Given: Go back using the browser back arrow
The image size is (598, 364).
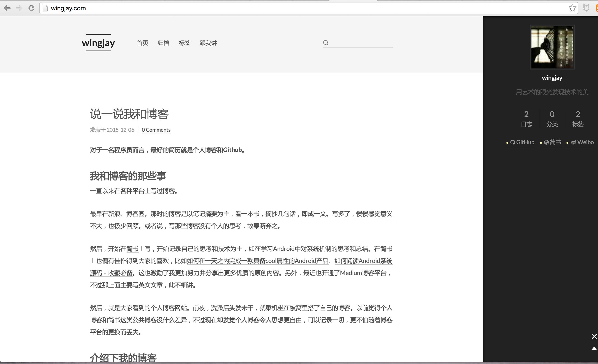Looking at the screenshot, I should pos(7,8).
